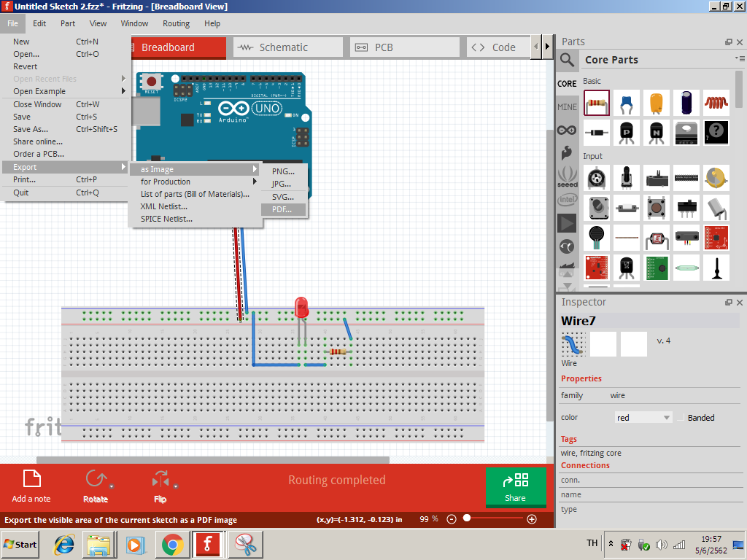Viewport: 747px width, 560px height.
Task: Click the Add a note icon
Action: (31, 478)
